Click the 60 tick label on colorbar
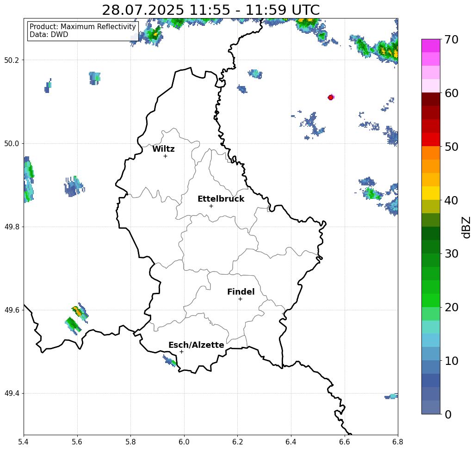The image size is (476, 450). tap(451, 93)
